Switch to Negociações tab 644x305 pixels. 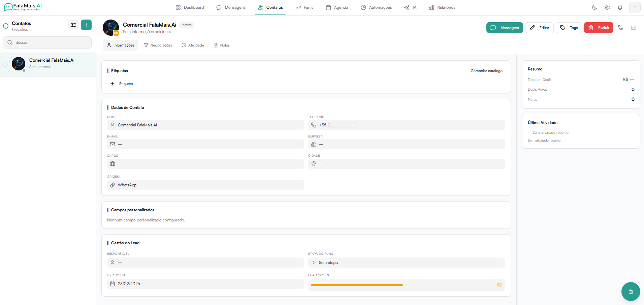point(158,45)
